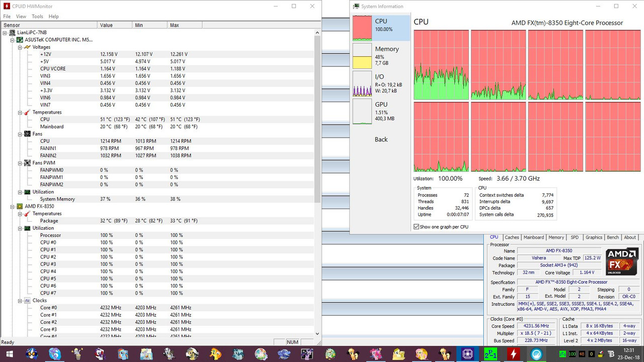Viewport: 644px width, 362px height.
Task: Collapse the Clocks section
Action: pyautogui.click(x=20, y=300)
